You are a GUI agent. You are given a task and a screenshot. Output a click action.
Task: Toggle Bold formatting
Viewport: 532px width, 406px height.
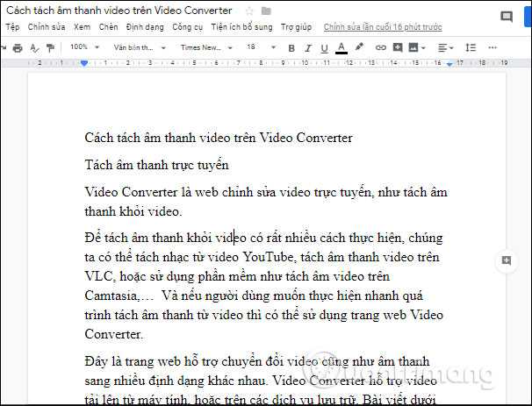[x=291, y=48]
